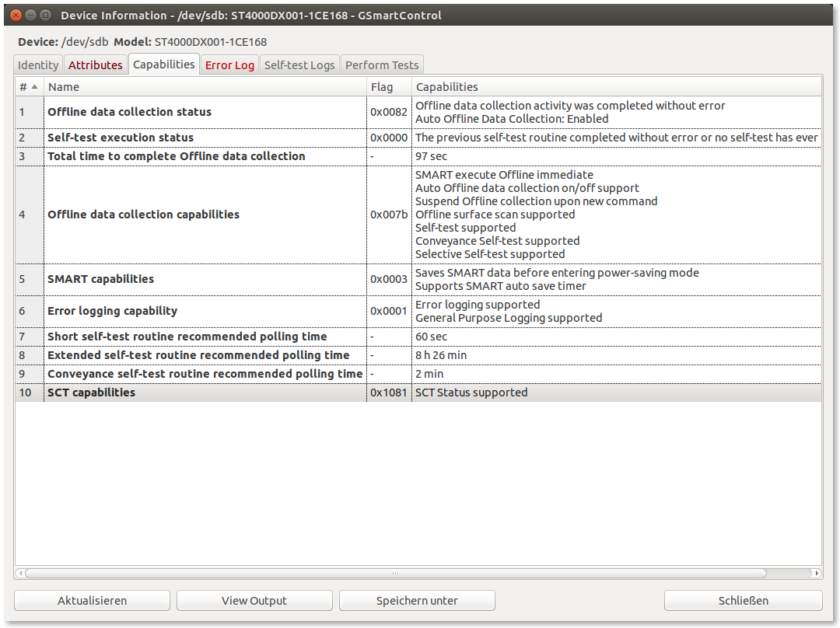Viewport: 840px width, 628px height.
Task: Click the Schließen button
Action: click(x=743, y=601)
